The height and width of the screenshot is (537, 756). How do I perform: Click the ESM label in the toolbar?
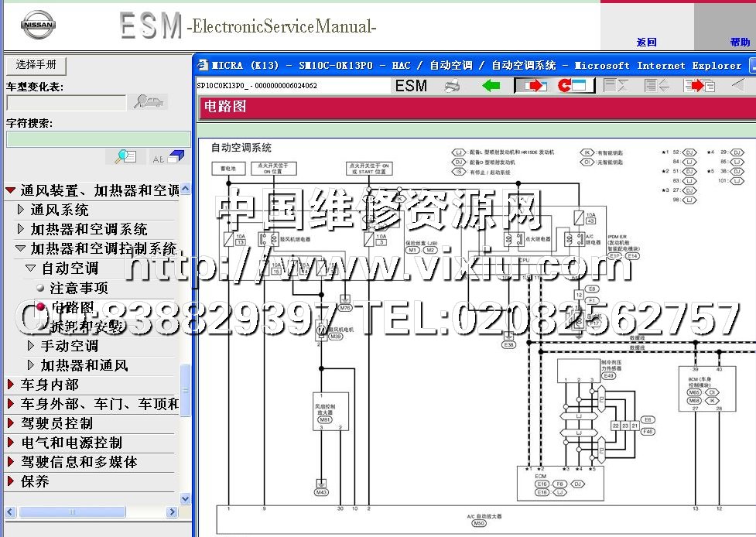[x=411, y=86]
